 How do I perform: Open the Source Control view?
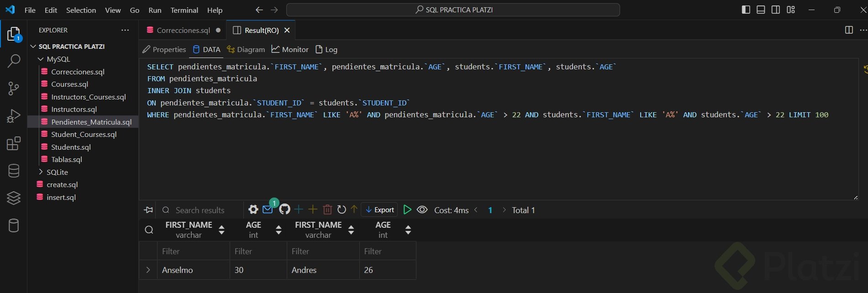point(14,88)
